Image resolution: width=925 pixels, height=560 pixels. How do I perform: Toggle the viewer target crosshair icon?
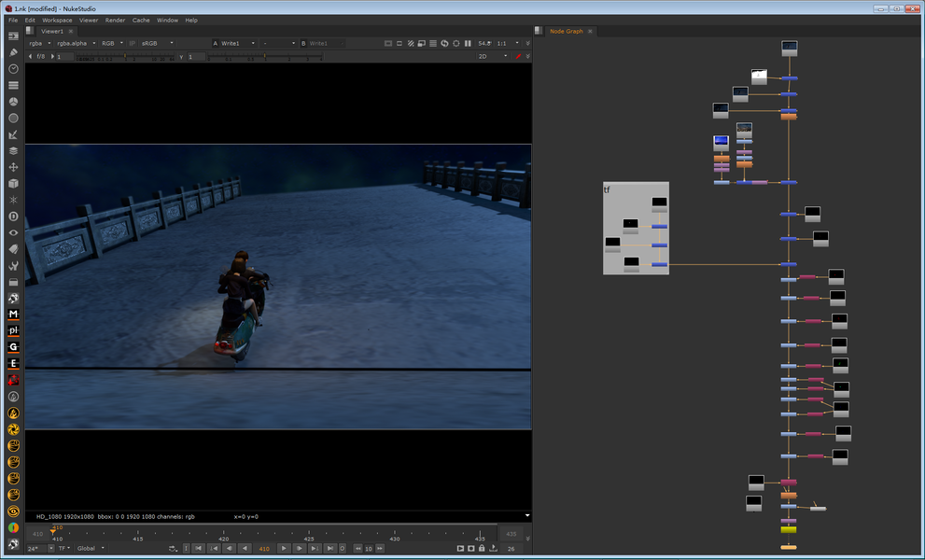(456, 43)
